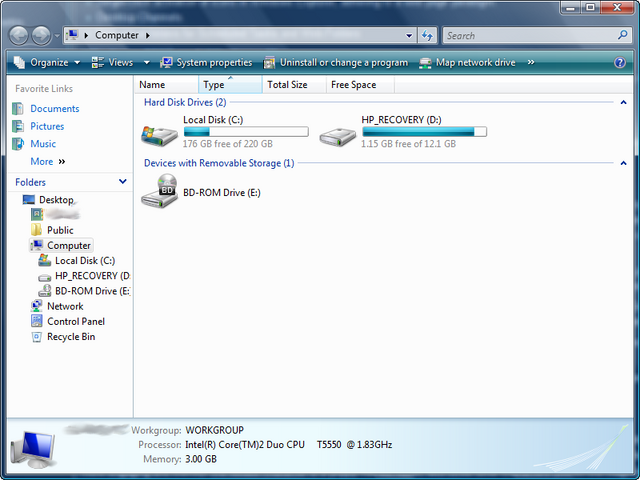The width and height of the screenshot is (640, 480).
Task: Go forward with the Forward arrow button
Action: pyautogui.click(x=41, y=36)
